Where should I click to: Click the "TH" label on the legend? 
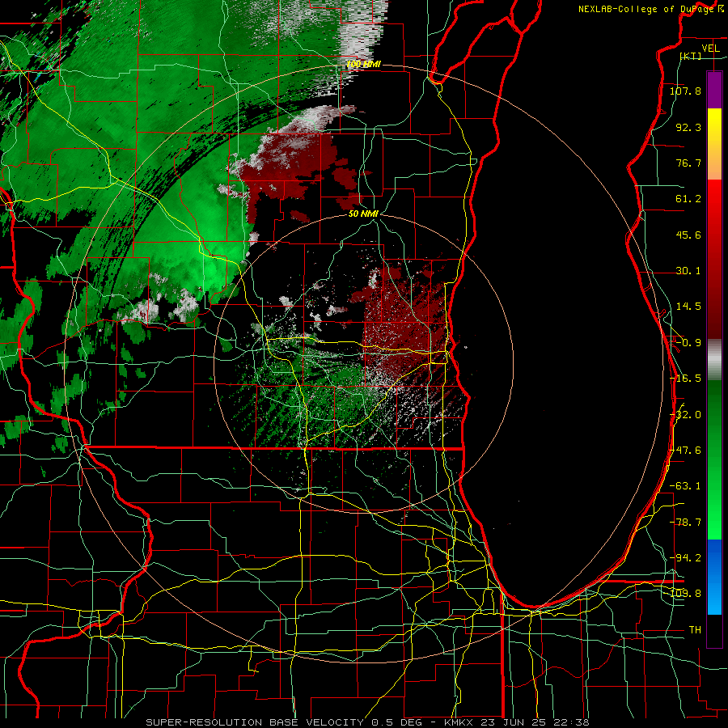[x=695, y=630]
